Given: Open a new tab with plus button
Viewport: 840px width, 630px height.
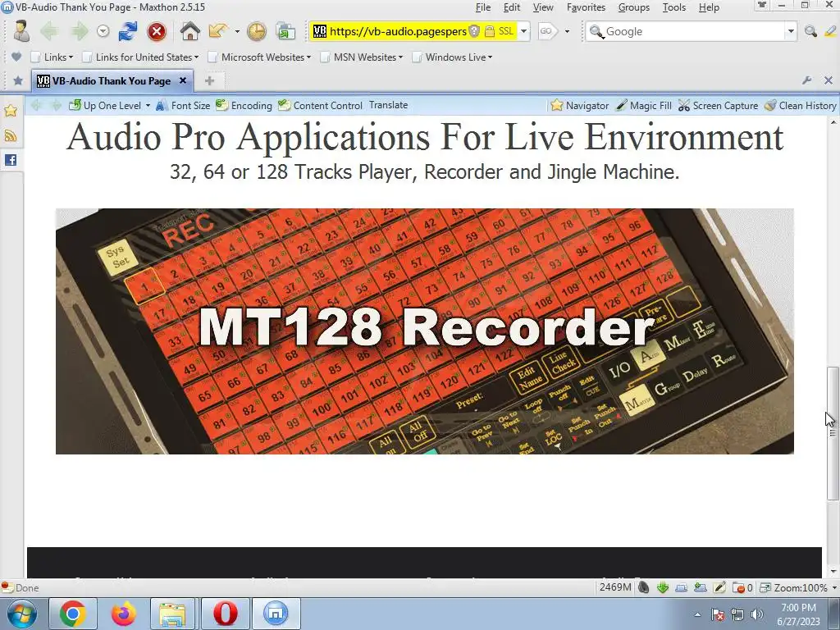Looking at the screenshot, I should coord(209,81).
